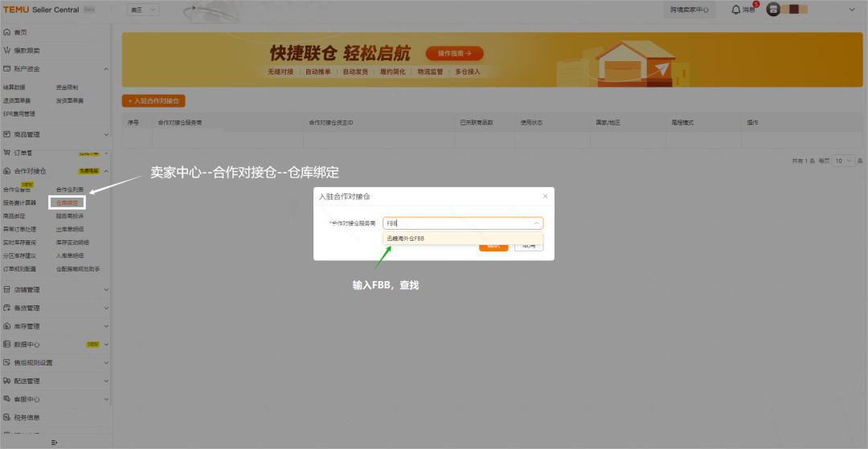Collapse the 账户资金 section chevron
Image resolution: width=868 pixels, height=449 pixels.
pos(106,68)
